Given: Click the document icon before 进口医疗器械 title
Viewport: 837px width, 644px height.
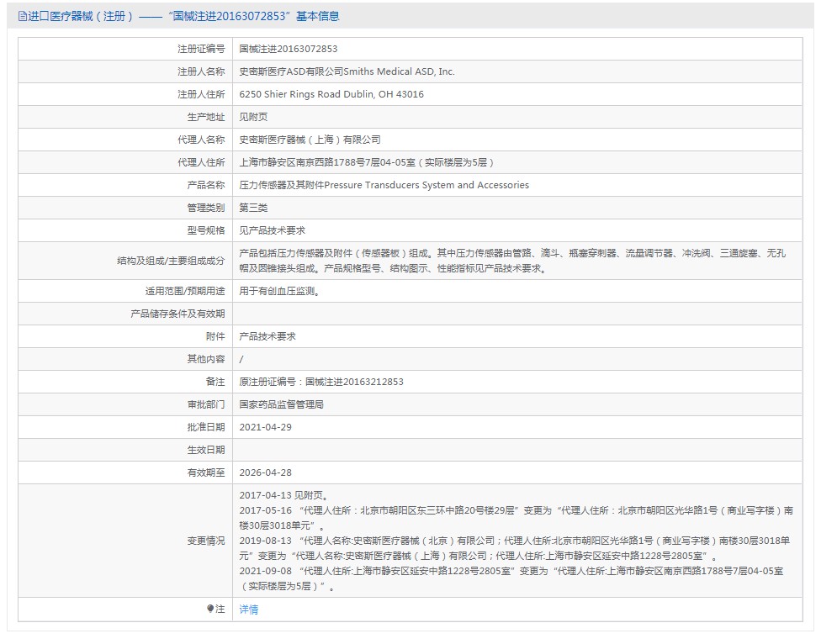Looking at the screenshot, I should point(23,17).
